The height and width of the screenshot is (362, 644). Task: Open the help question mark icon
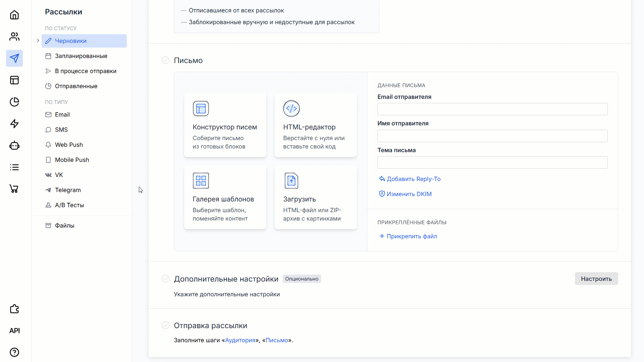coord(14,352)
